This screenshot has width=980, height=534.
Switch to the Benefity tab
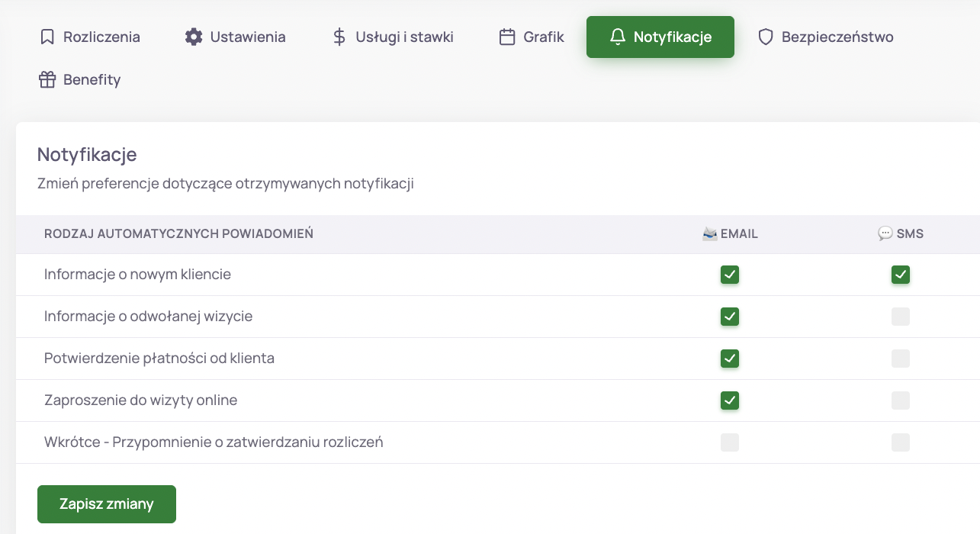click(80, 79)
